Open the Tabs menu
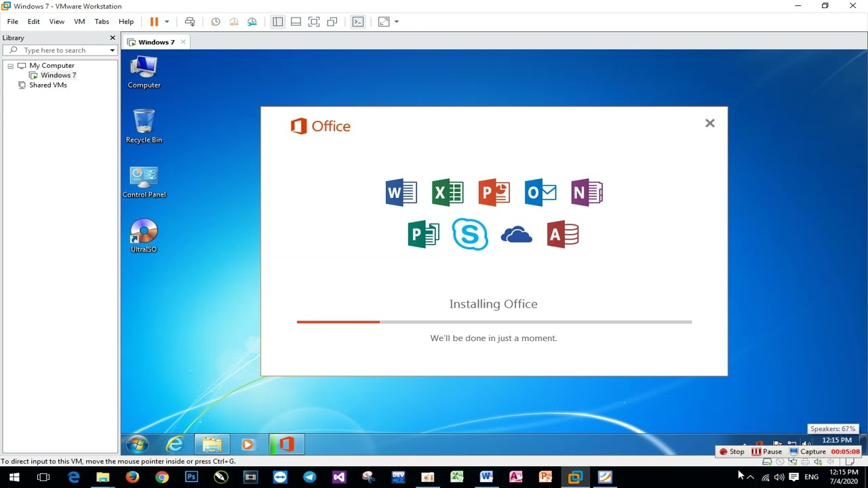Image resolution: width=868 pixels, height=488 pixels. pos(102,22)
